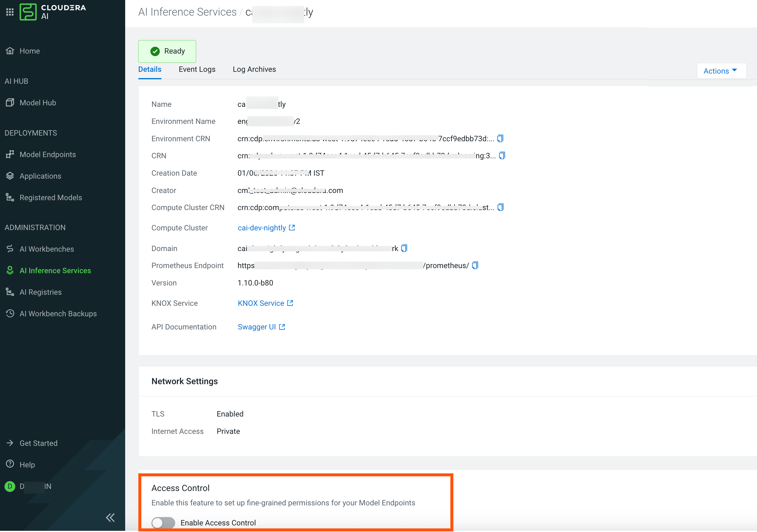The image size is (757, 532).
Task: Copy the Domain value
Action: [x=404, y=248]
